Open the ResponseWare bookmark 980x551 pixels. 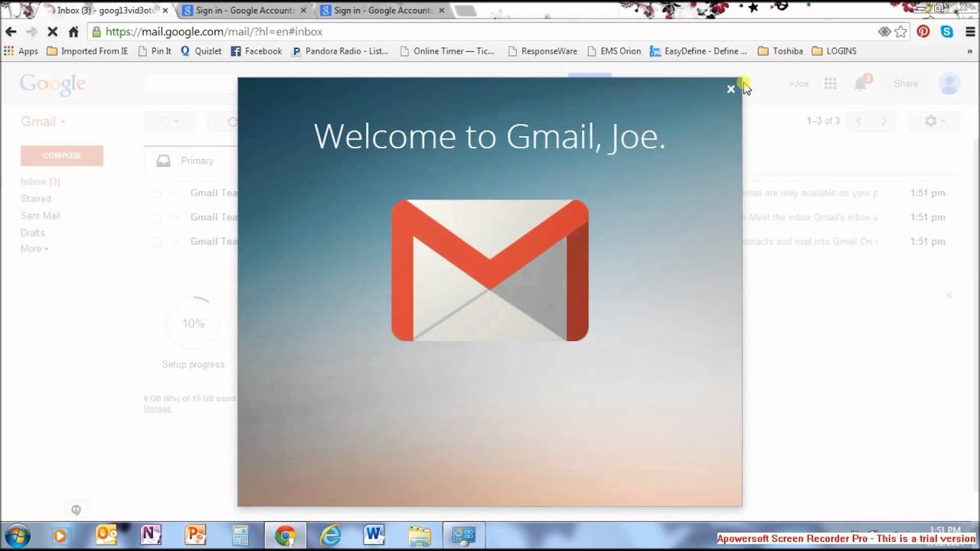542,51
